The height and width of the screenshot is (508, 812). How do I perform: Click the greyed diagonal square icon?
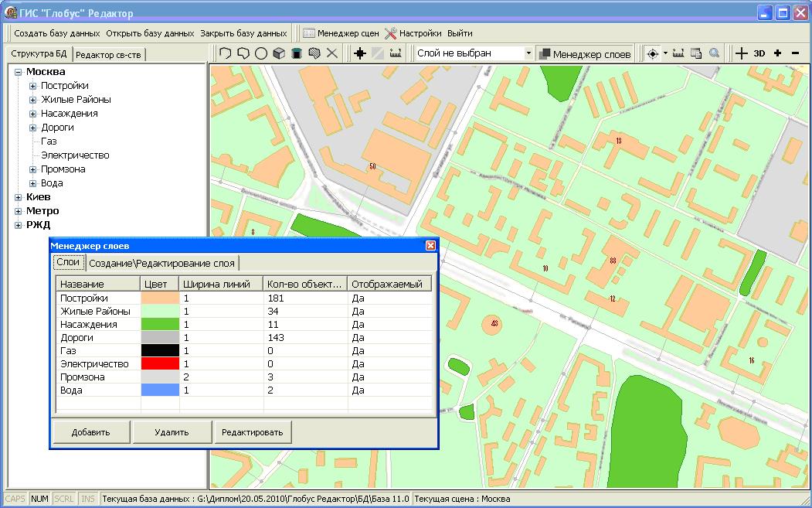click(378, 53)
